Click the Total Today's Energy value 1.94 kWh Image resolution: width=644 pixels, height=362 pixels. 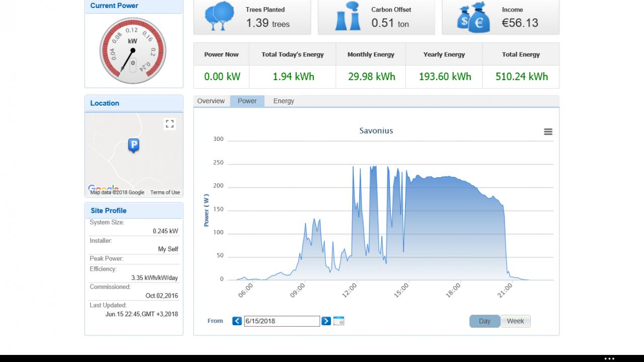click(293, 77)
